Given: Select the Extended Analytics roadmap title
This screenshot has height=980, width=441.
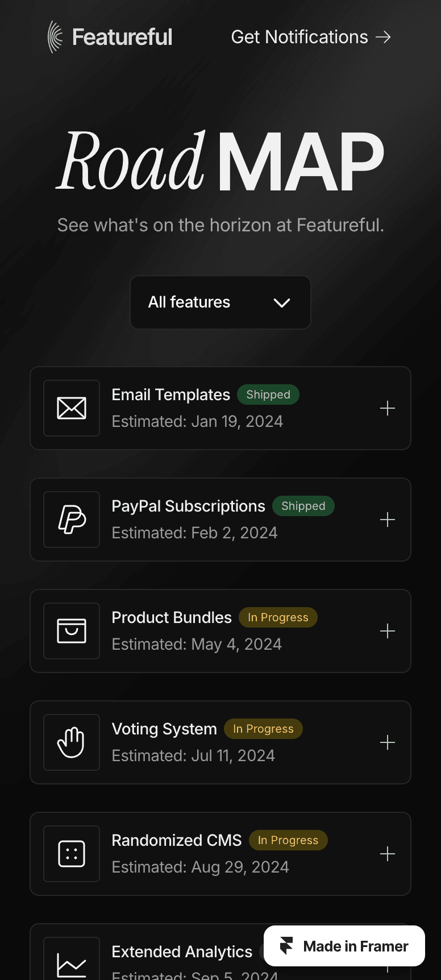Looking at the screenshot, I should (x=182, y=952).
